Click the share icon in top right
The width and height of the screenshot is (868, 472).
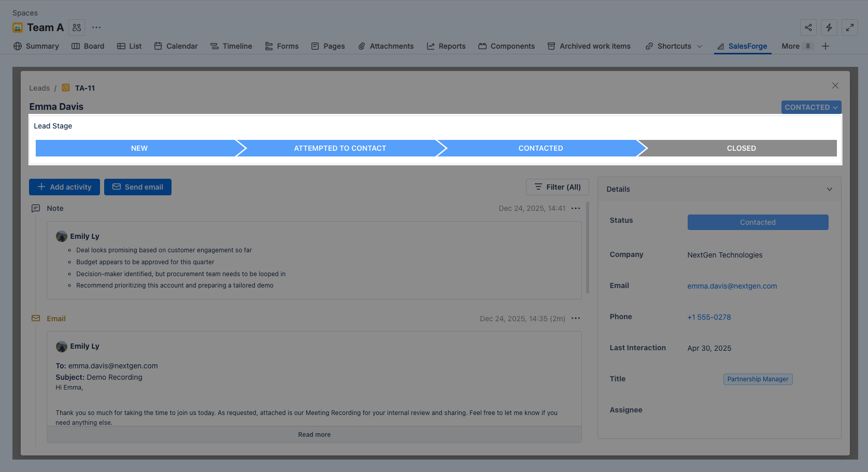pyautogui.click(x=808, y=27)
